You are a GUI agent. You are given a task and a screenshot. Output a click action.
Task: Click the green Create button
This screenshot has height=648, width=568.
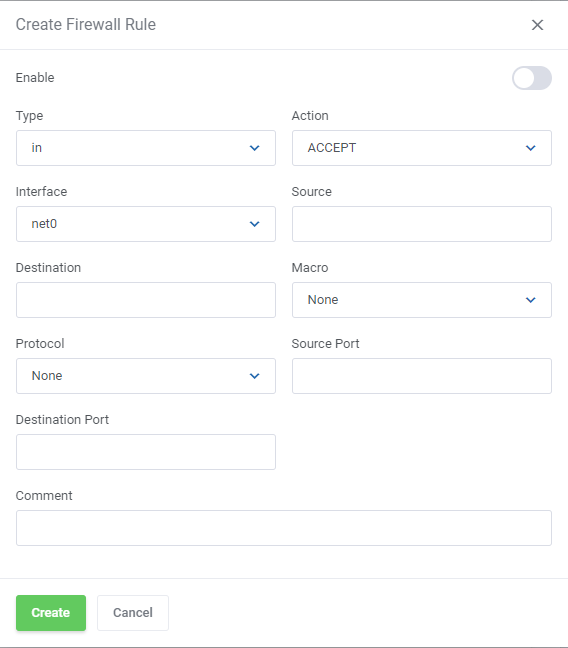pyautogui.click(x=51, y=613)
